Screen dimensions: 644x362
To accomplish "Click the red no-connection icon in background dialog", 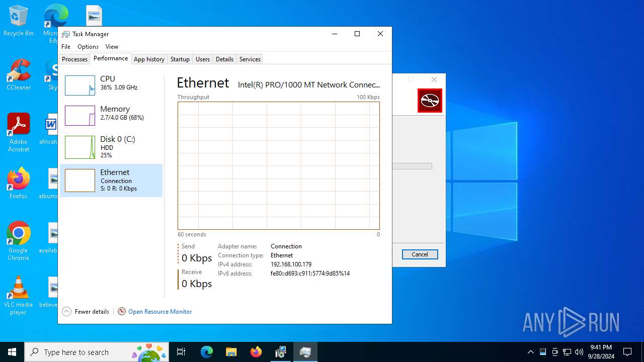I will (430, 101).
